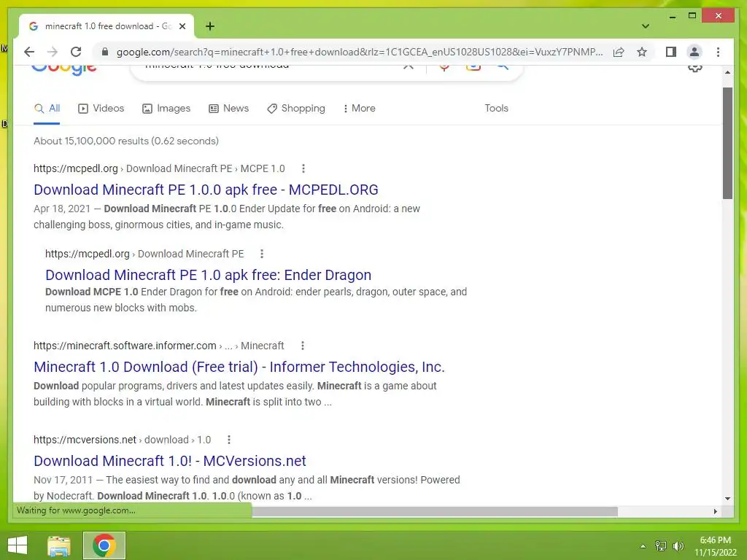Click the https://mcpedl.org MCPE 1.0 breadcrumb
Screen dimensions: 747x560
[159, 168]
